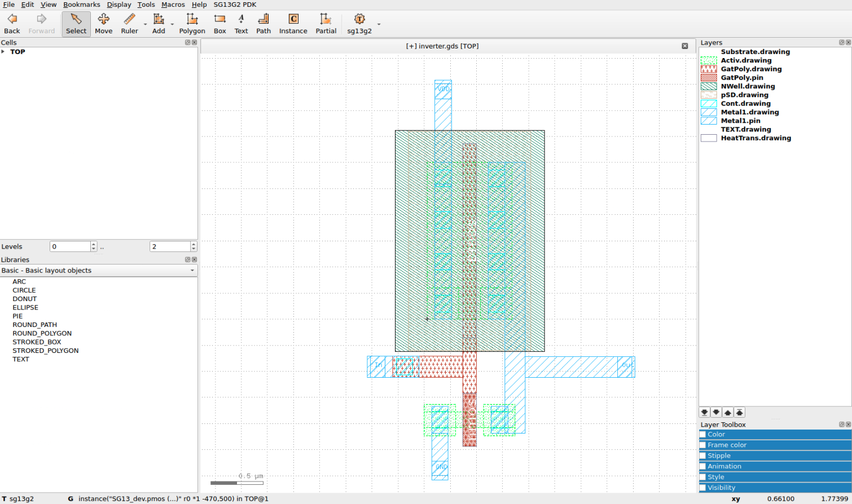
Task: Move selected layer to bottom button
Action: (x=705, y=413)
